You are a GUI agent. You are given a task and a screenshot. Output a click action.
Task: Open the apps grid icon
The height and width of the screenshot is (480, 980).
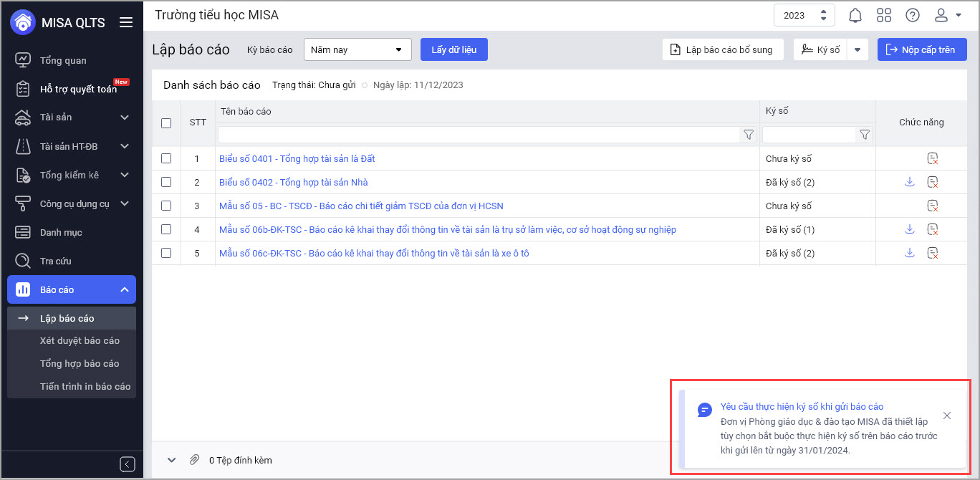(883, 16)
